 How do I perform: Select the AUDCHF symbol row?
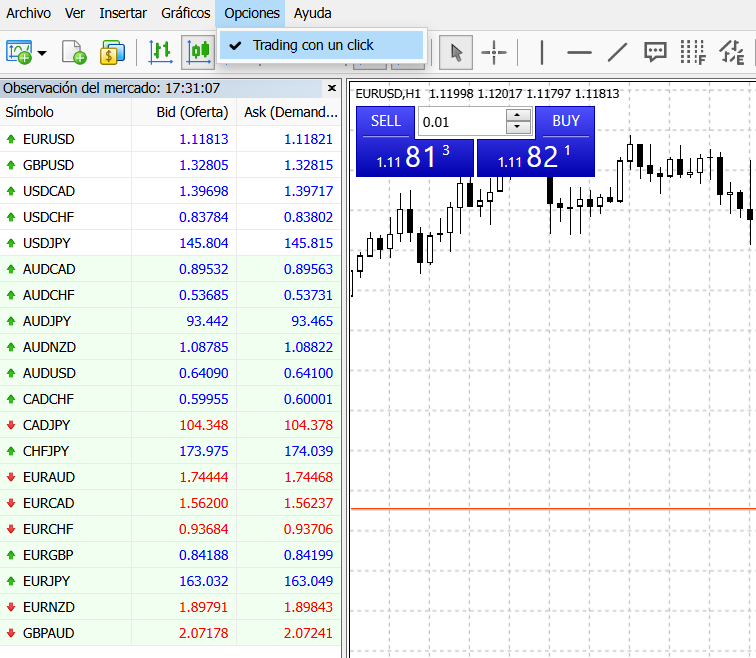(x=171, y=295)
